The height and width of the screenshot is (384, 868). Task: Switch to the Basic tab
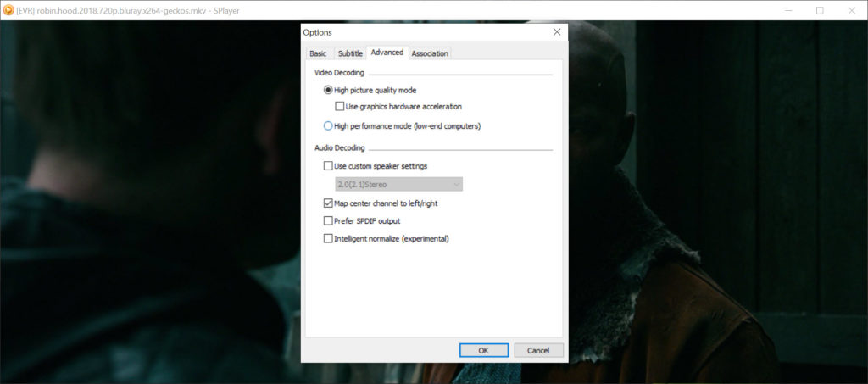click(318, 53)
